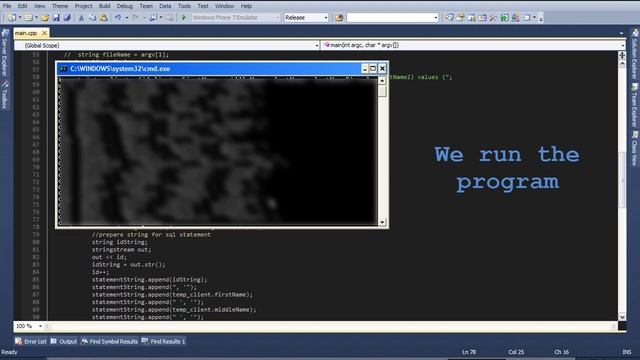
Task: Expand the Global Scope dropdown
Action: point(317,45)
